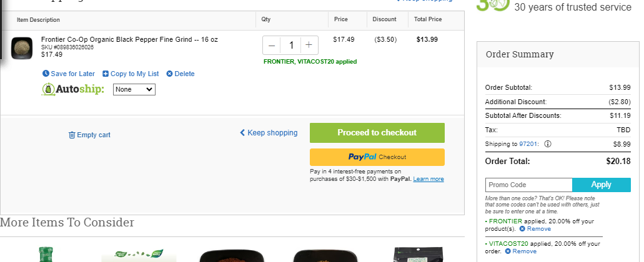
Task: Open the Autoship frequency dropdown
Action: point(134,89)
